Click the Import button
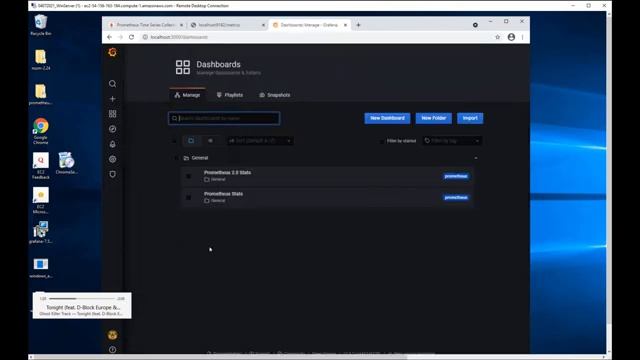The height and width of the screenshot is (360, 640). tap(470, 118)
